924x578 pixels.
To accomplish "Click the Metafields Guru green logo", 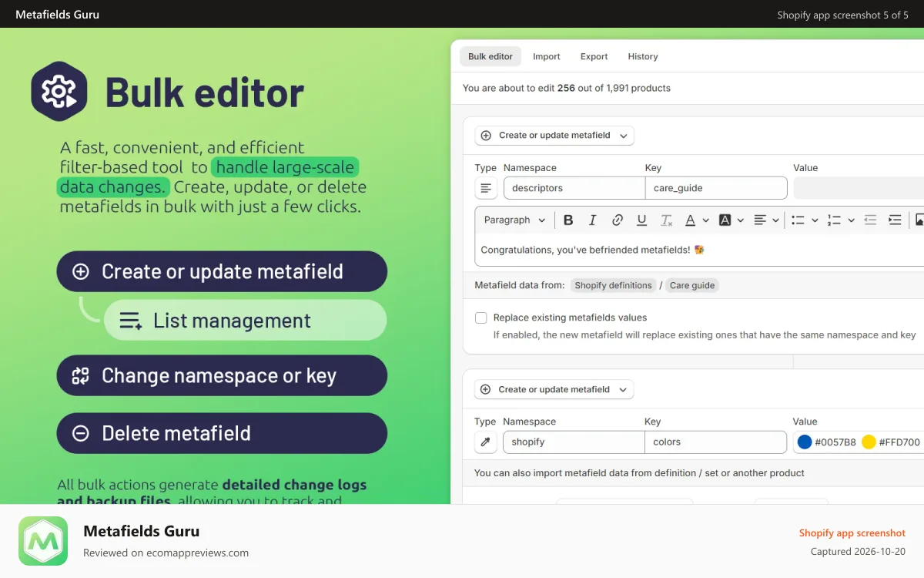I will [x=43, y=541].
